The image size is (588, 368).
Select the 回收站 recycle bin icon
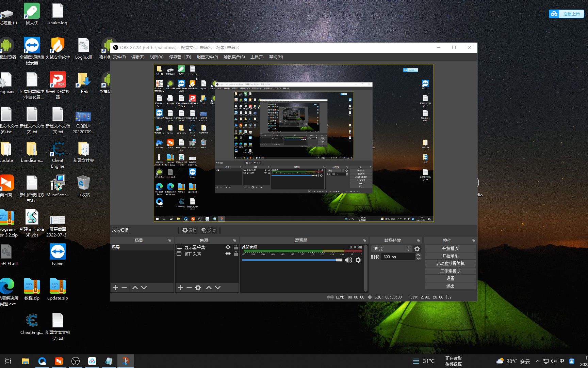[83, 186]
